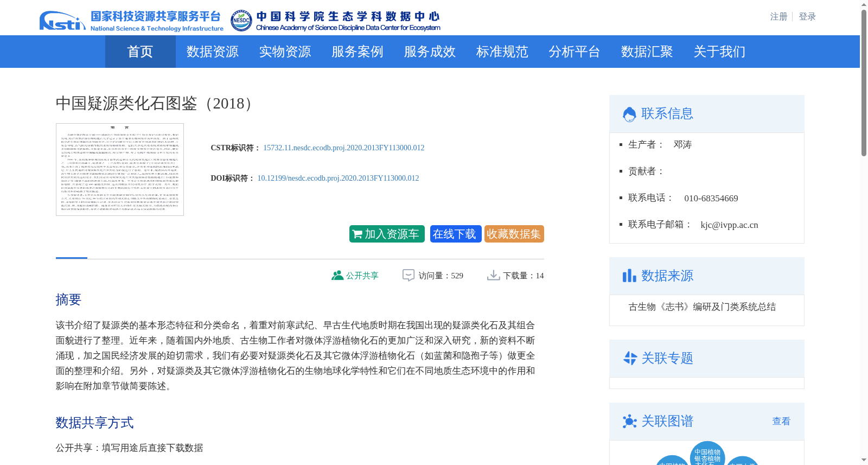868x465 pixels.
Task: Open the 分析平台 menu
Action: pyautogui.click(x=575, y=52)
